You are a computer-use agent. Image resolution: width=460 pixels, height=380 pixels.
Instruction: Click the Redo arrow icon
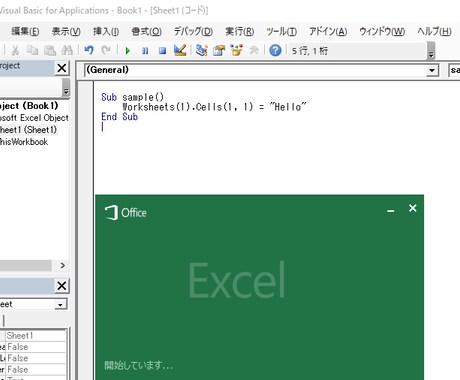point(106,50)
